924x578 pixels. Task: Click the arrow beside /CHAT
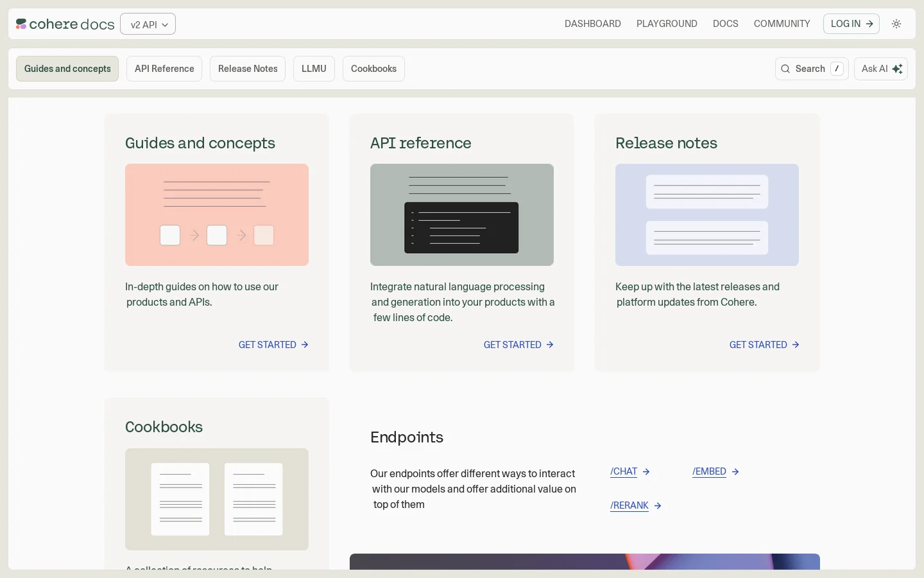coord(646,471)
